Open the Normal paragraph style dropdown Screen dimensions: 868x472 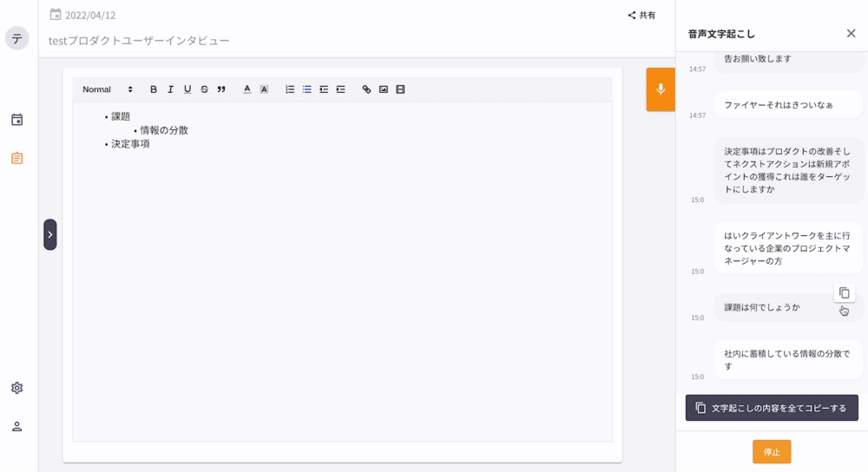[108, 89]
